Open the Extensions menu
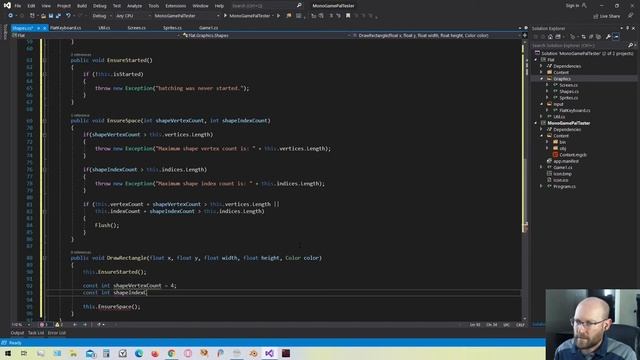The image size is (640, 360). (176, 6)
